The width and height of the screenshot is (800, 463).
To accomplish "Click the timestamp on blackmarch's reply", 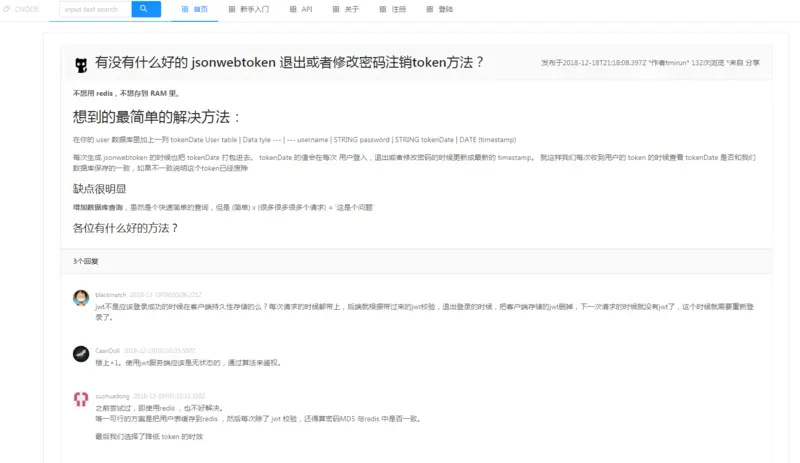I will coord(166,295).
